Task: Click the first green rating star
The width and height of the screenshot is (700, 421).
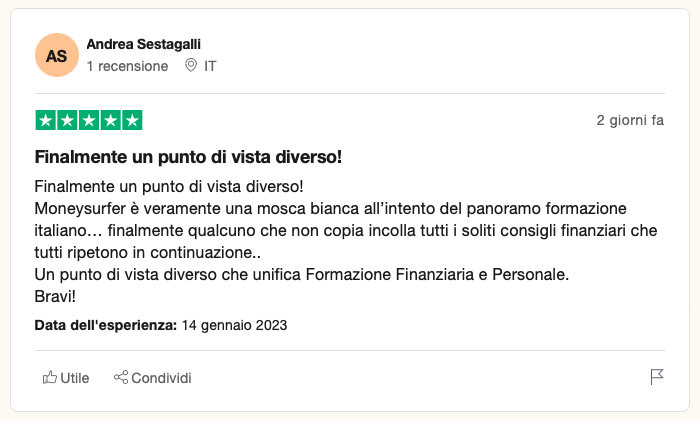Action: point(46,120)
